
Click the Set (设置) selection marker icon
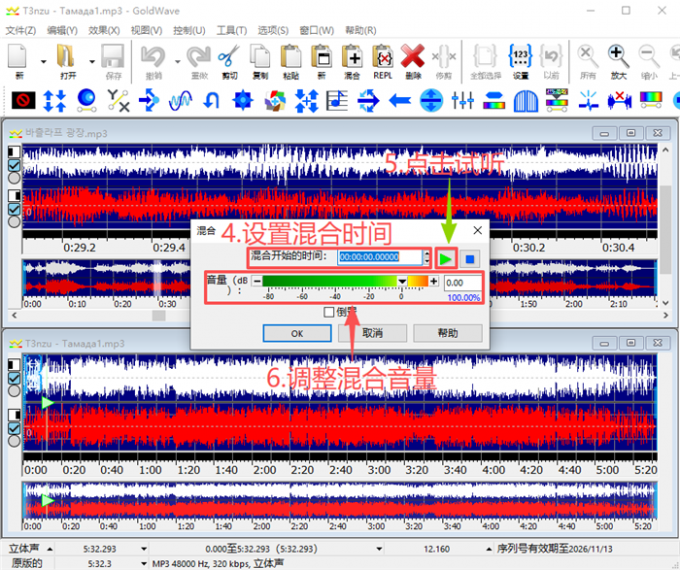point(520,57)
